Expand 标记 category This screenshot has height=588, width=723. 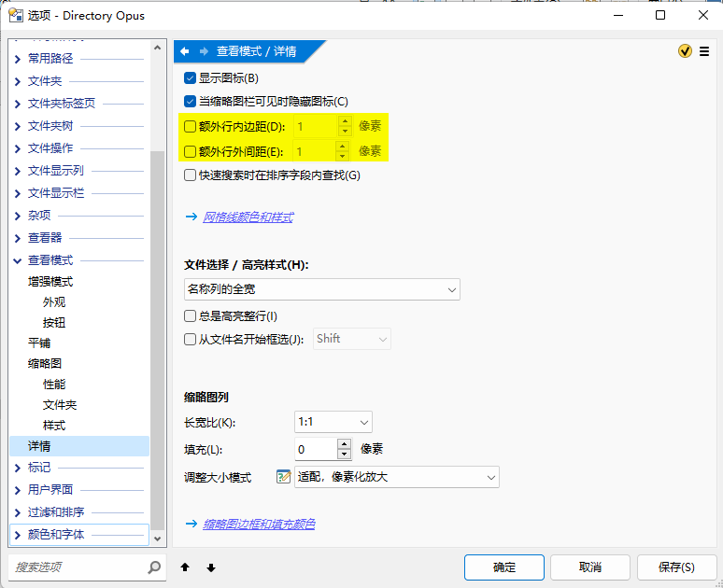18,468
